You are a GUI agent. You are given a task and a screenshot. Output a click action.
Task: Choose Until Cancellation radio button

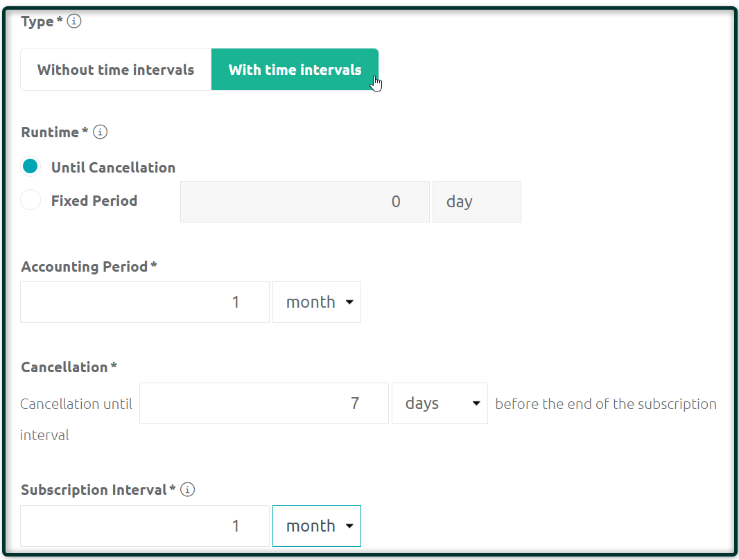(x=31, y=167)
